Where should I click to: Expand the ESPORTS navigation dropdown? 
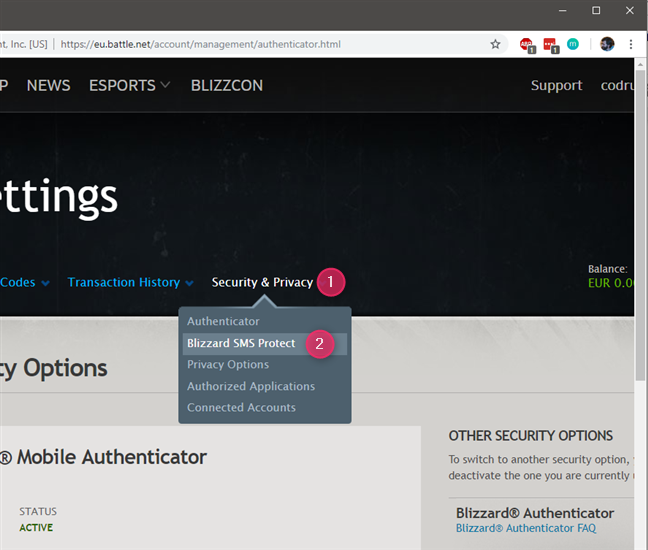[x=129, y=86]
